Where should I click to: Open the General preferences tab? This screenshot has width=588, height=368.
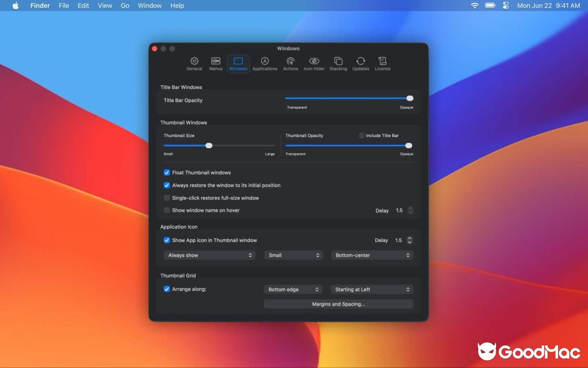(194, 64)
